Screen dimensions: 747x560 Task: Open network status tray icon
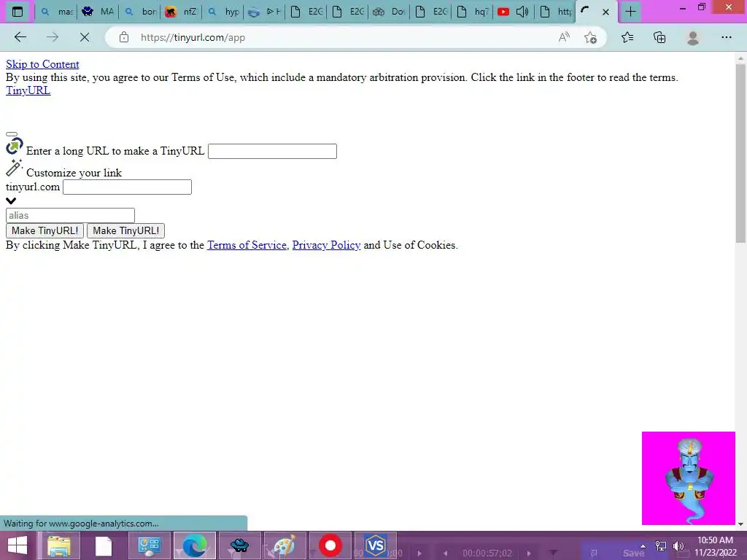pyautogui.click(x=661, y=546)
